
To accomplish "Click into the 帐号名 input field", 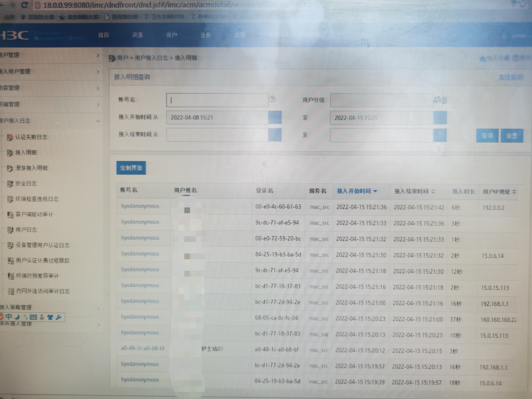I will 217,100.
